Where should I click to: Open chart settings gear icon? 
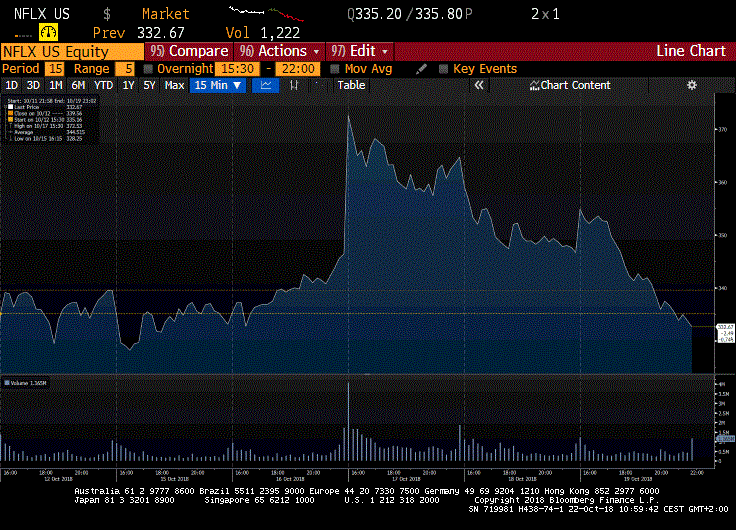coord(692,85)
